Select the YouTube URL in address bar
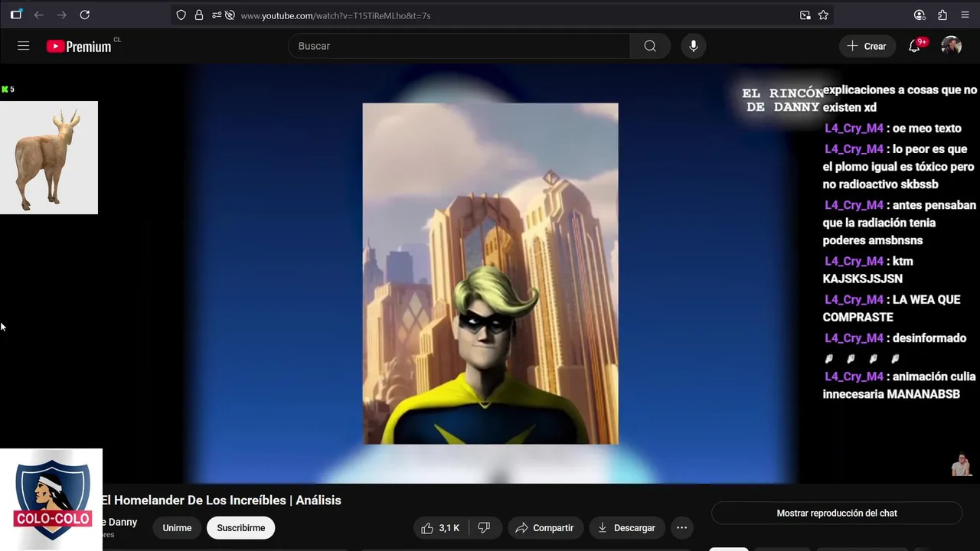Viewport: 980px width, 551px height. click(x=336, y=15)
